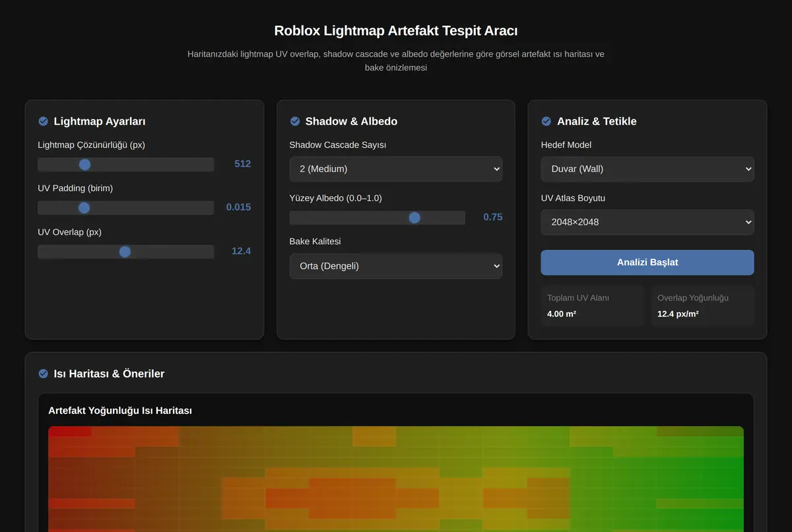The height and width of the screenshot is (532, 792).
Task: Click the check icon beside Analiz & Tetikle
Action: point(546,121)
